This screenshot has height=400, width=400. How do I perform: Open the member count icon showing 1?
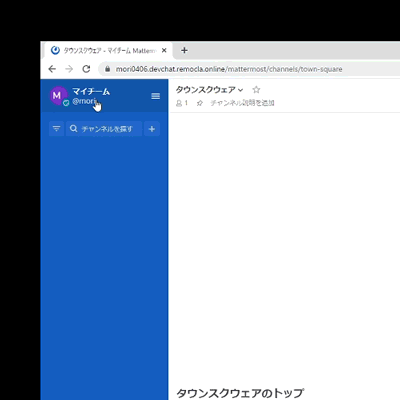coord(182,103)
